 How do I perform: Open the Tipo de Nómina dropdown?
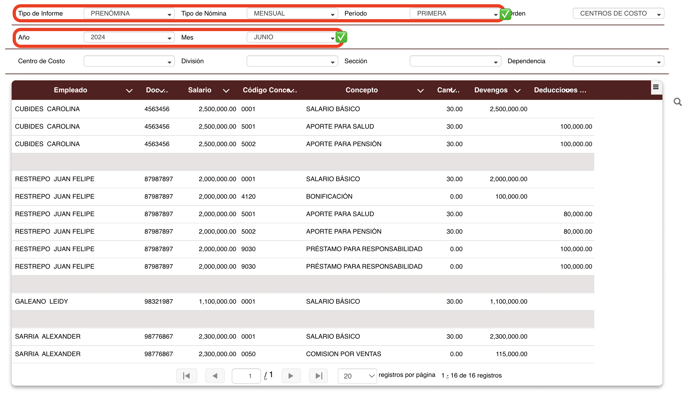[292, 14]
